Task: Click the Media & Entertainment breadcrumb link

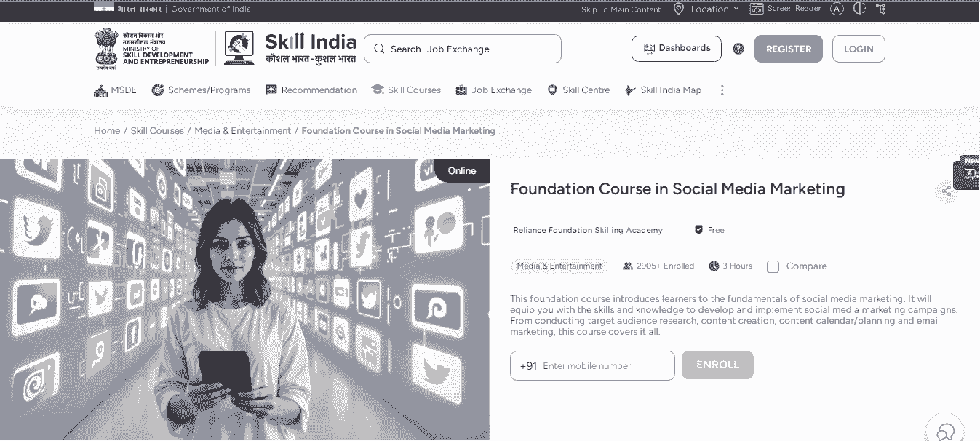Action: tap(242, 131)
